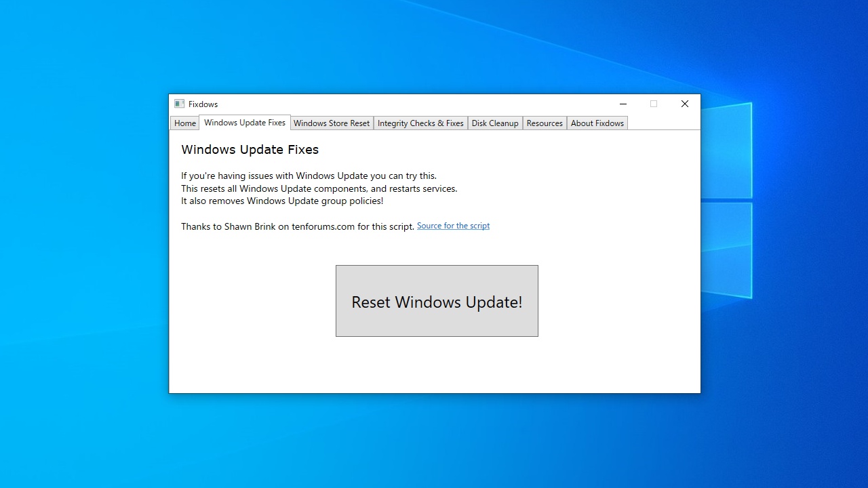The image size is (868, 488).
Task: Switch to the Resources tab
Action: coord(545,123)
